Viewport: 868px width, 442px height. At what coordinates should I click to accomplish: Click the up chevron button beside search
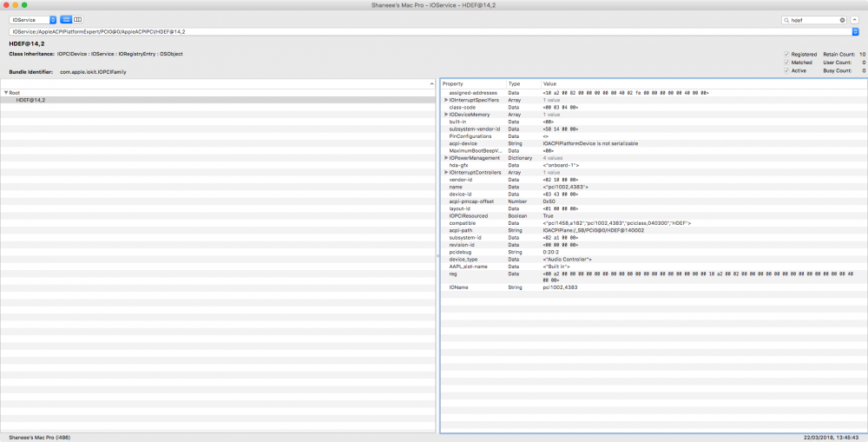click(x=855, y=20)
